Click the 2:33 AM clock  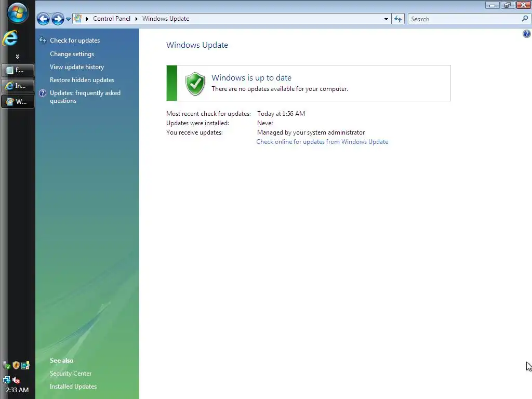coord(17,390)
